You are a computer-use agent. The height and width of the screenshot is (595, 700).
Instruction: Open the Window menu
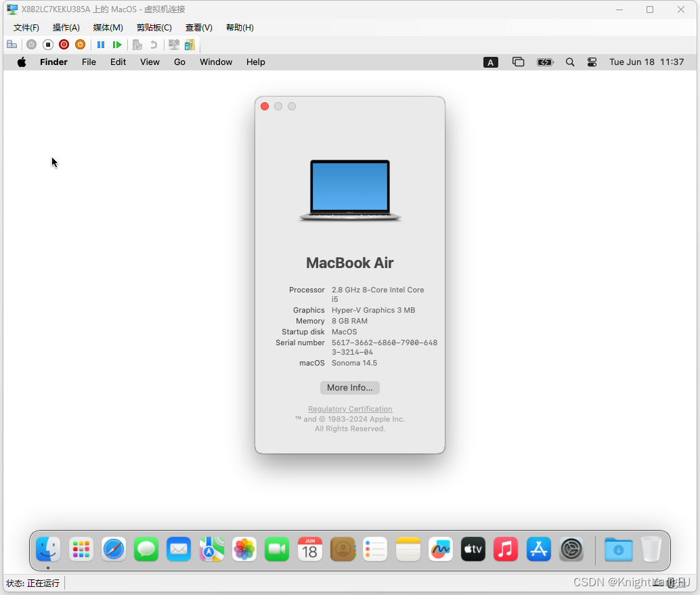(x=216, y=62)
